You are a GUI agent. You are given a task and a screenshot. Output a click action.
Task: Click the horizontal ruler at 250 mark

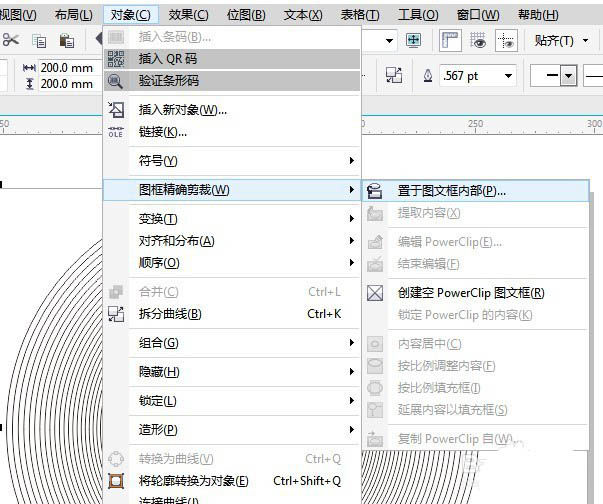[x=475, y=125]
